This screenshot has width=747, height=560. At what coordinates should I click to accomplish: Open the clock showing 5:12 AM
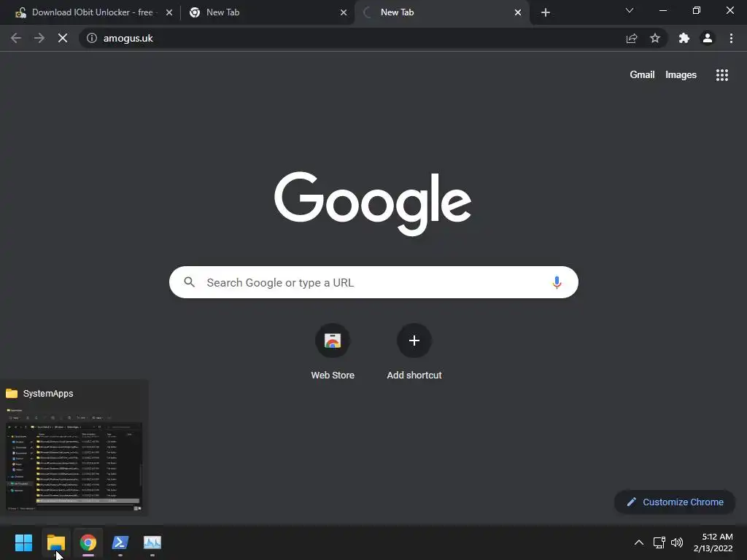pos(713,542)
